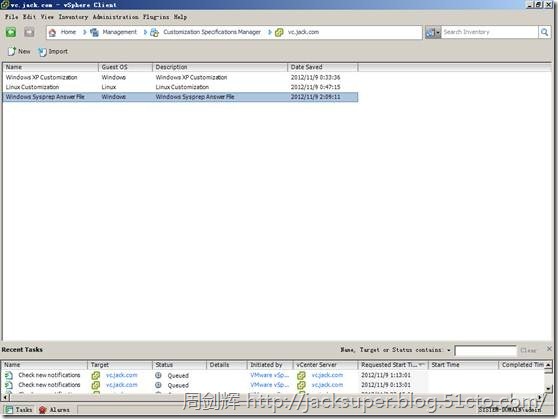The width and height of the screenshot is (558, 419).
Task: Open the Plug-ins menu
Action: 156,17
